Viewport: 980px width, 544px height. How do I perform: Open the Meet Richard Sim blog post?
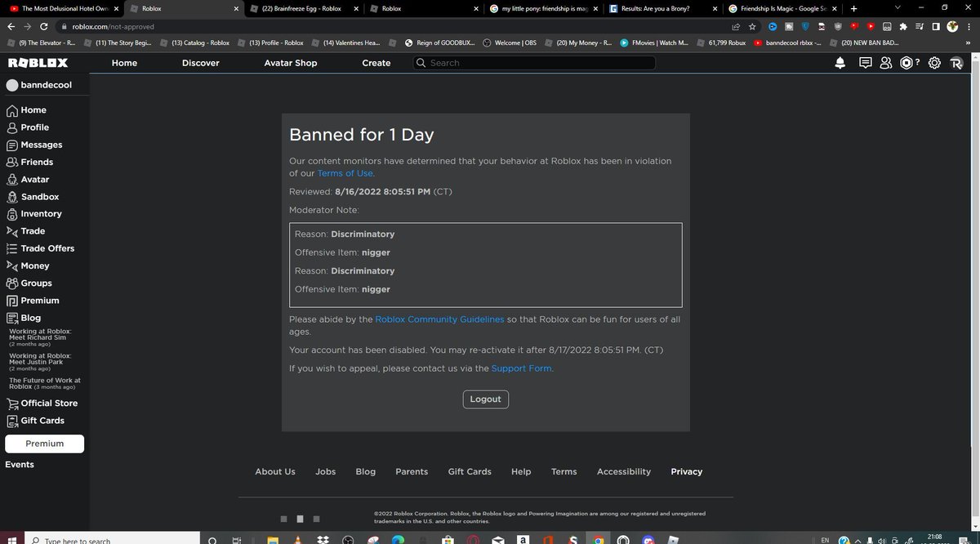click(x=41, y=337)
